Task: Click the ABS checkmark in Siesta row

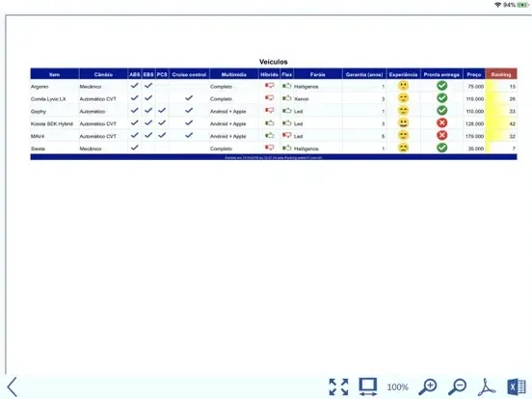Action: tap(135, 147)
